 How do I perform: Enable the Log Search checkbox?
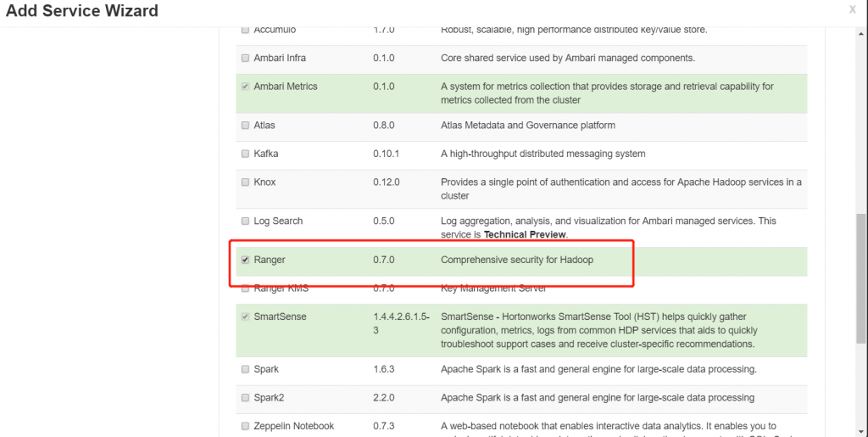[x=245, y=221]
